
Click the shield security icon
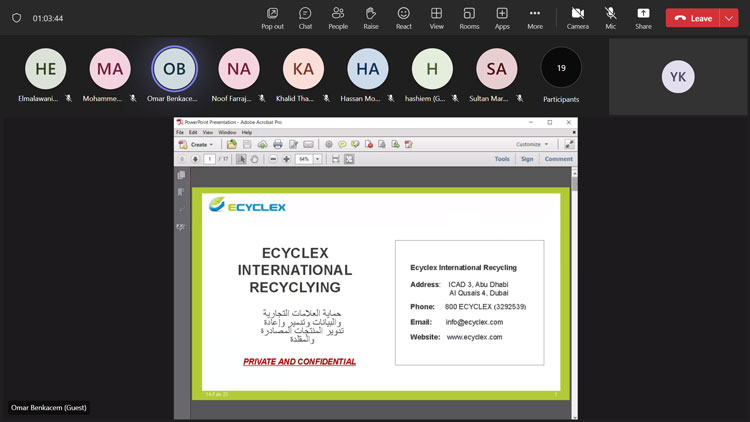point(16,18)
